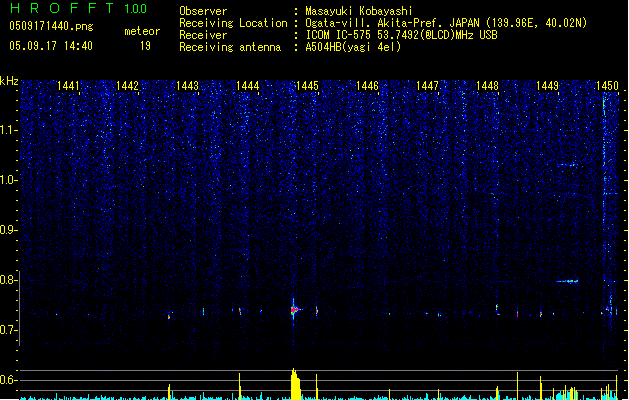This screenshot has height=400, width=629.
Task: Click the 1441 time marker
Action: tap(68, 86)
